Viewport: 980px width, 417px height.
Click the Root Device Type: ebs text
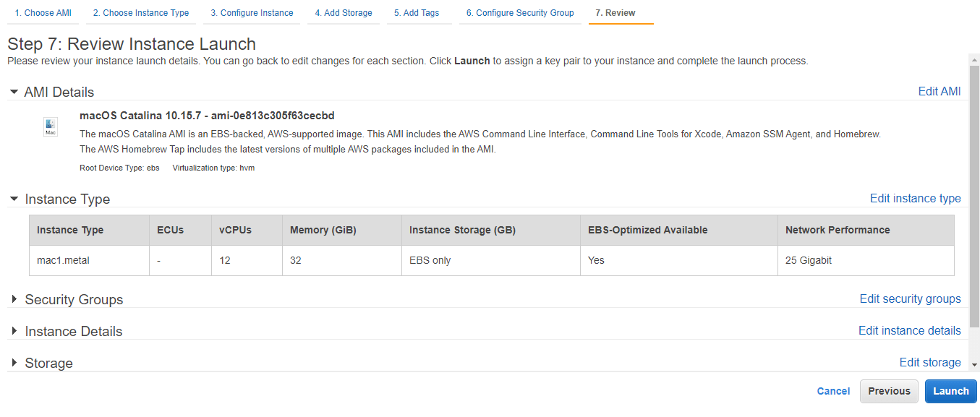(119, 168)
